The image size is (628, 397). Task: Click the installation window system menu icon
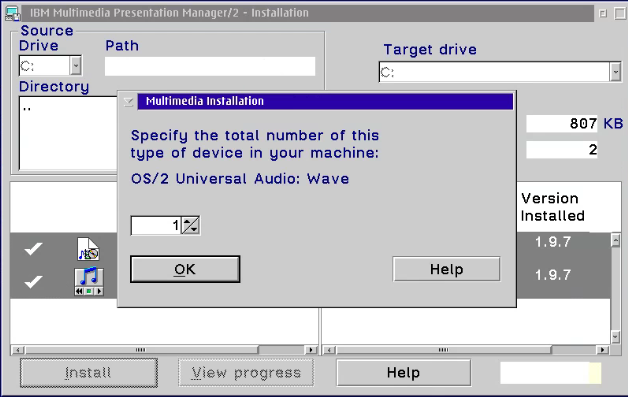(13, 13)
